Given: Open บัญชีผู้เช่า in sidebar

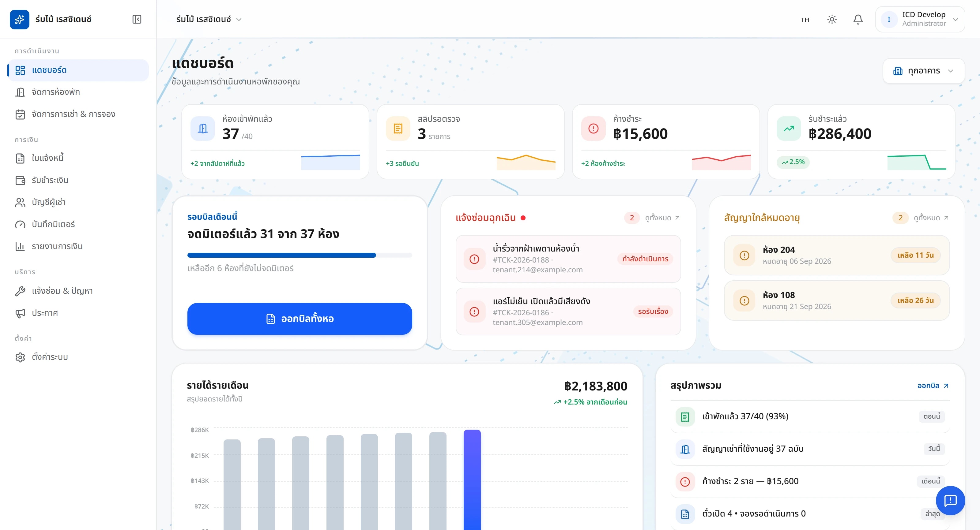Looking at the screenshot, I should pyautogui.click(x=78, y=202).
